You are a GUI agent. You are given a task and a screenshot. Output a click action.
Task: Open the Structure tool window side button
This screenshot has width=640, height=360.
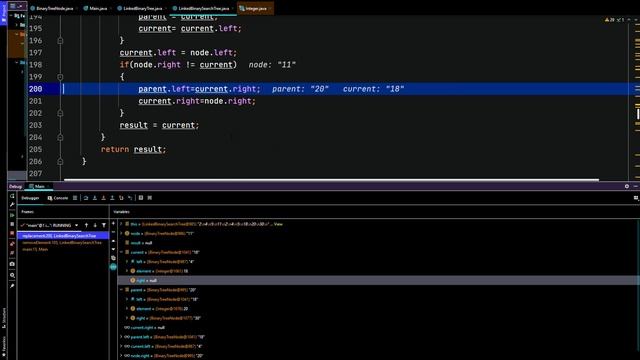click(x=4, y=318)
